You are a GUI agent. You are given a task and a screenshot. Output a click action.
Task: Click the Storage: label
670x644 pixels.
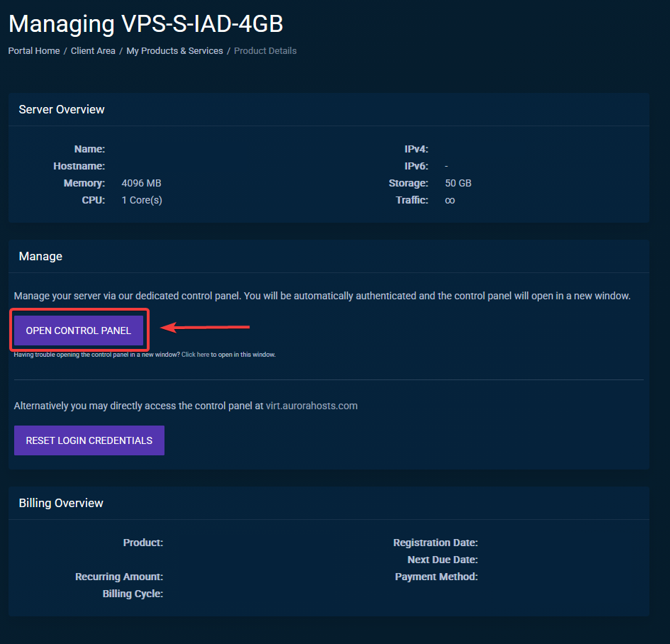pos(408,183)
